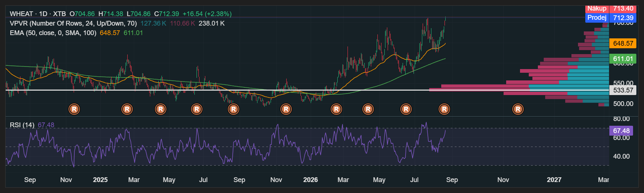Click the Prodej sell button at 712.39

click(611, 18)
